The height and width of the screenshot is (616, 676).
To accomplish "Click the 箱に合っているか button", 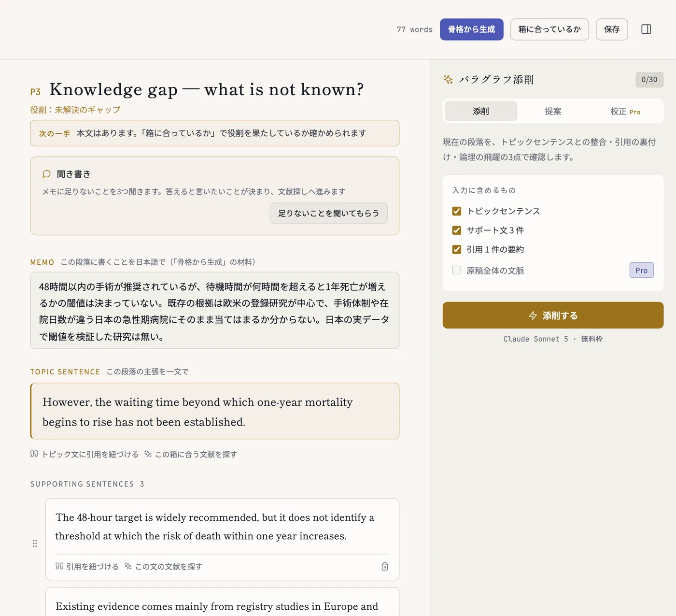I will coord(549,29).
